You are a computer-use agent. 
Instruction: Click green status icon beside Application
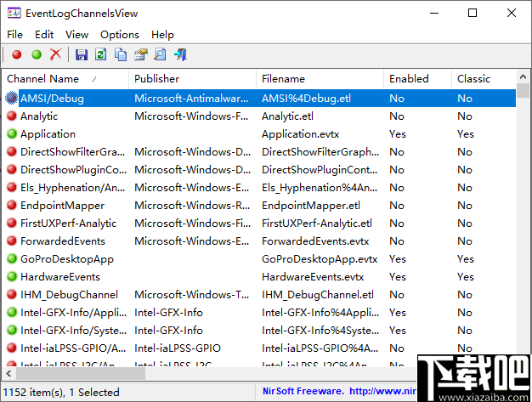coord(12,133)
